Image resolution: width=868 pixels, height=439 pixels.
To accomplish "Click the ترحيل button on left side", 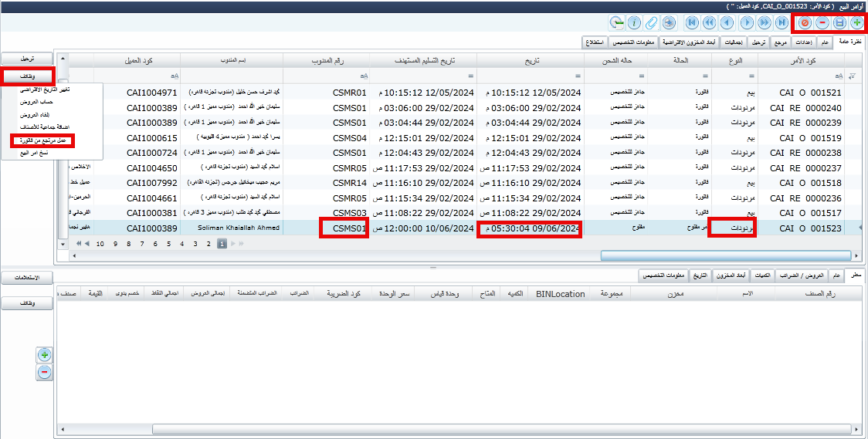I will click(x=27, y=59).
